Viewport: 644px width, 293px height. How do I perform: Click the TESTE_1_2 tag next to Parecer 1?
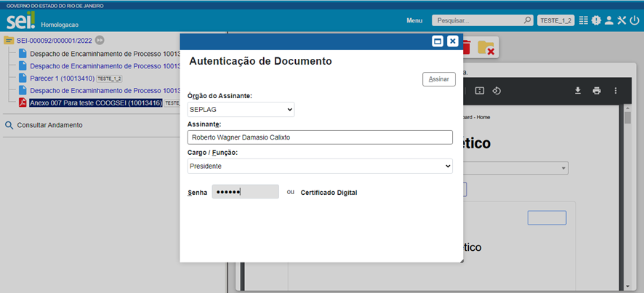point(109,78)
